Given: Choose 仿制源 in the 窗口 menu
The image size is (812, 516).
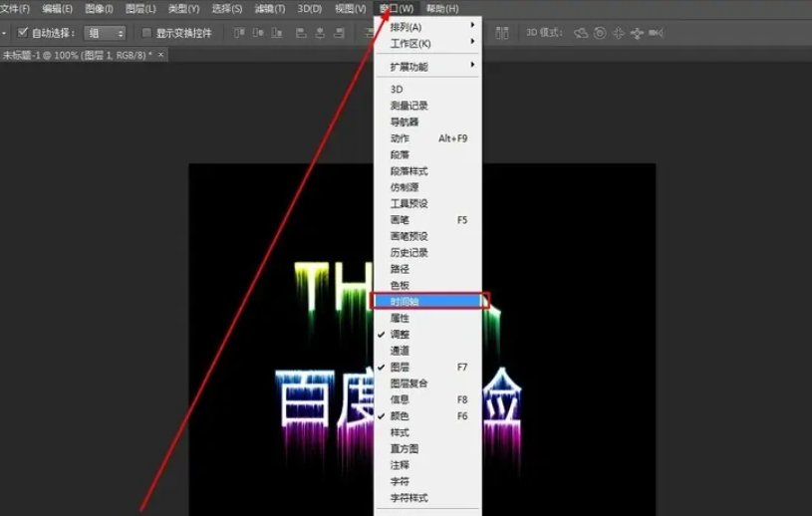Looking at the screenshot, I should 427,187.
